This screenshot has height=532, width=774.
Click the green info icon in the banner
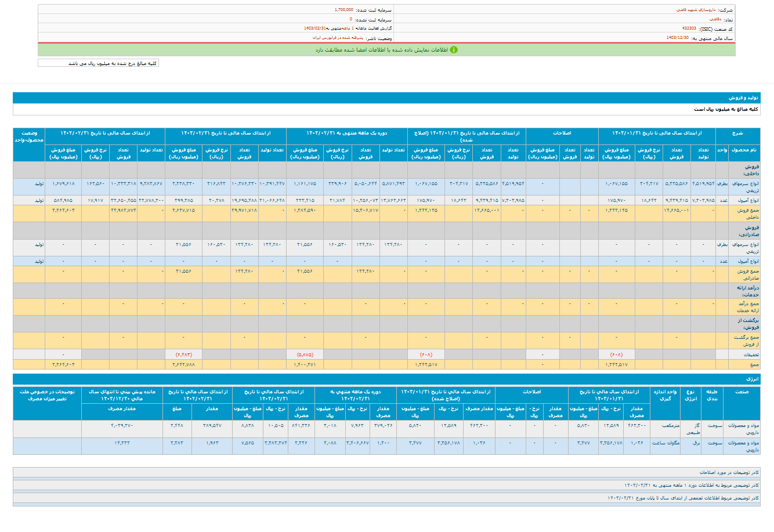pos(454,50)
